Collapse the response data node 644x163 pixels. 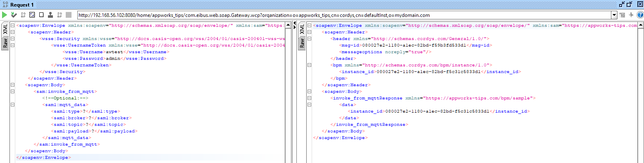[309, 105]
